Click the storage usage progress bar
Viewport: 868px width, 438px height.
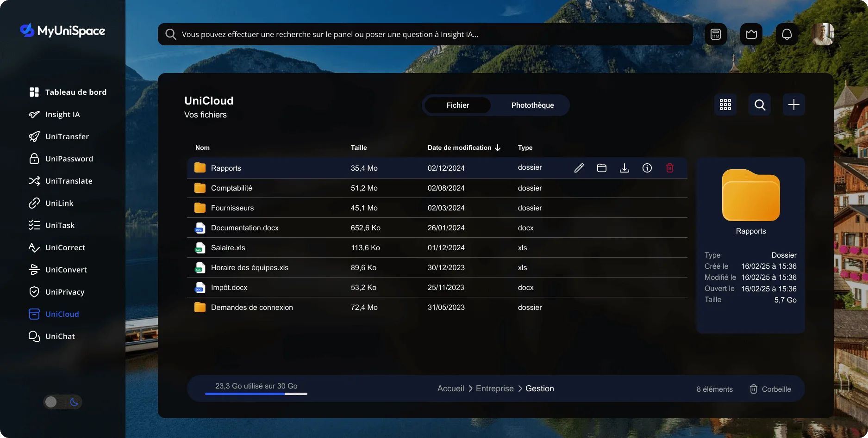[256, 394]
